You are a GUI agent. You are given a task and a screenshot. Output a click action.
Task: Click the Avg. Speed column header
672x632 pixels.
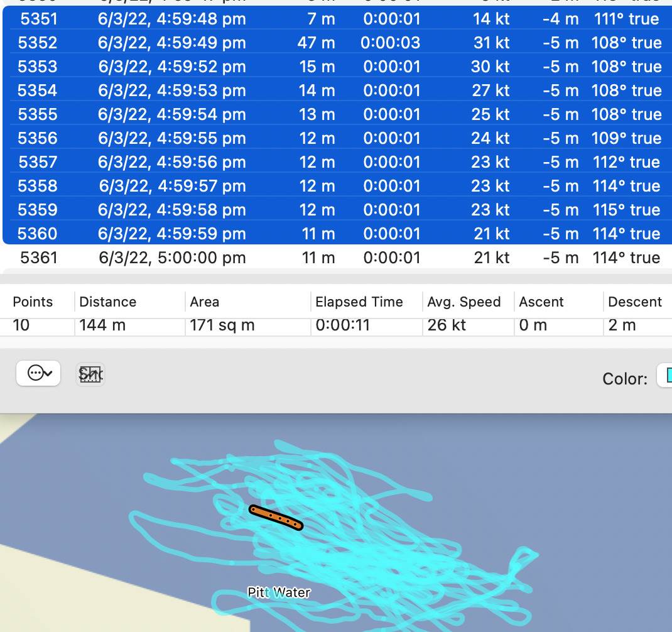[464, 302]
